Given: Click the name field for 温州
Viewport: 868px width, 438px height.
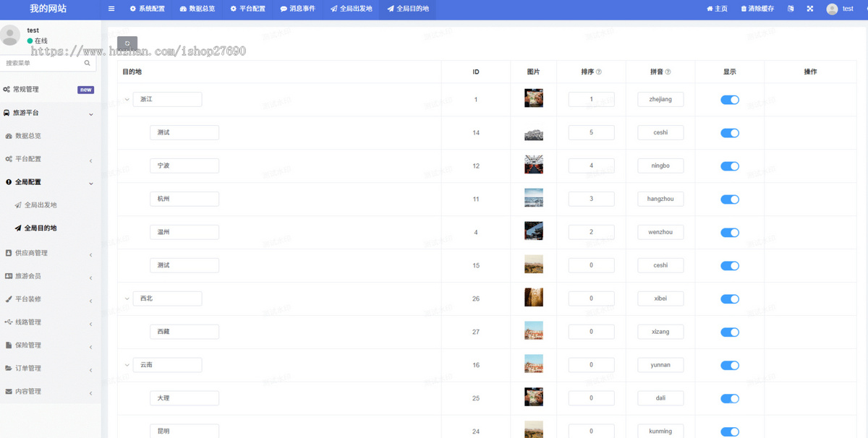Looking at the screenshot, I should [184, 232].
